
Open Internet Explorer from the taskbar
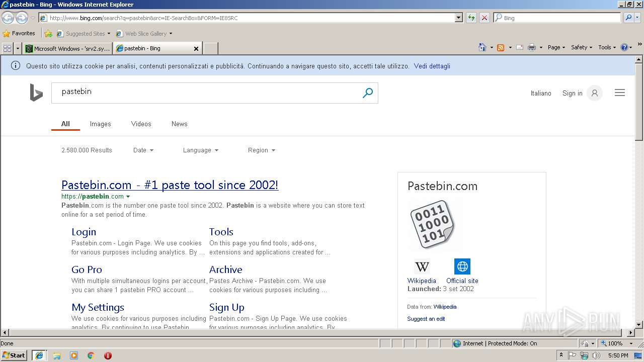coord(39,355)
